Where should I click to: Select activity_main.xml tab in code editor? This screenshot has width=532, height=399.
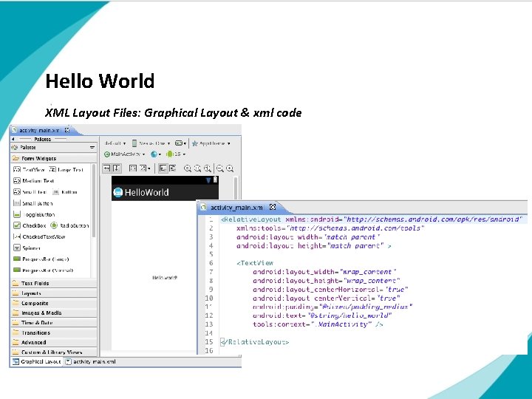[x=236, y=208]
